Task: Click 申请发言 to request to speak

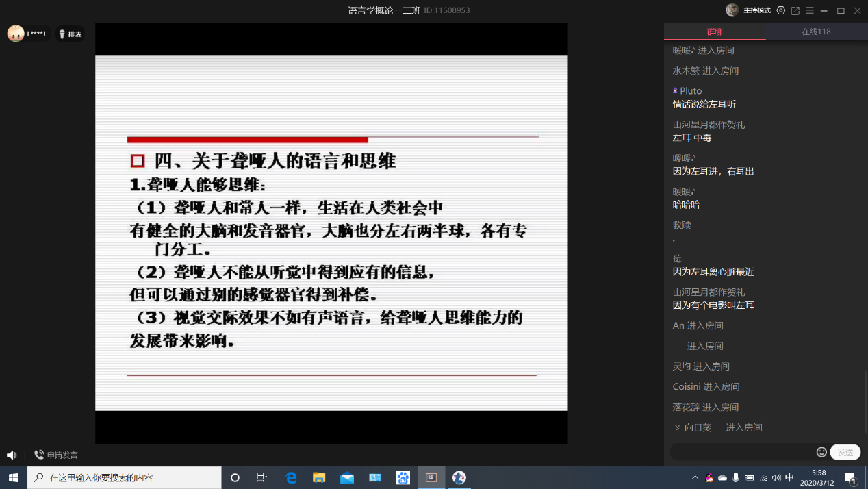Action: point(56,455)
